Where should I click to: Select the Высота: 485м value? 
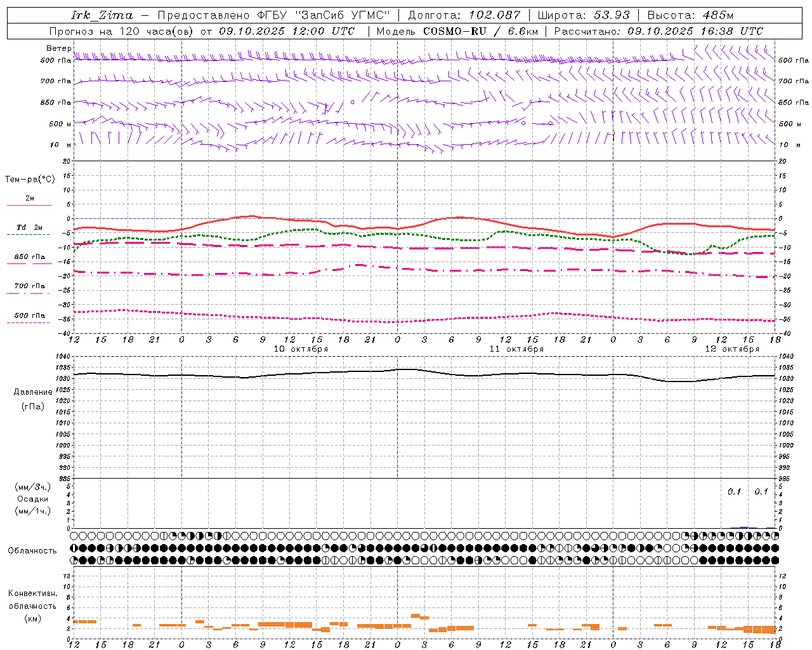click(690, 15)
